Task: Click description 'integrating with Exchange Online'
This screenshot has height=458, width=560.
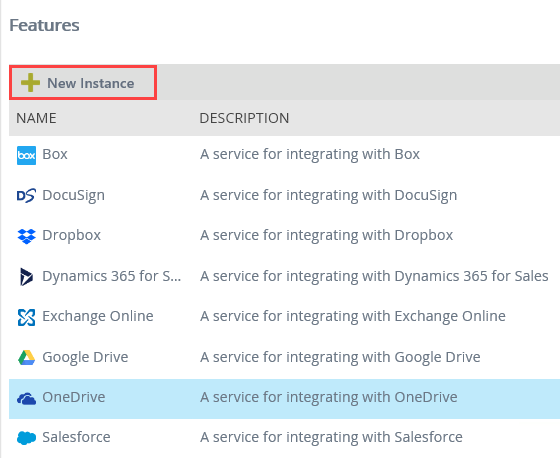Action: point(353,316)
